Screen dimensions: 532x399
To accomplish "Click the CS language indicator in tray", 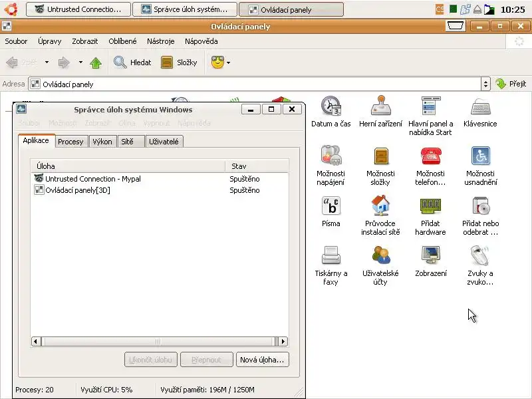I will point(440,9).
